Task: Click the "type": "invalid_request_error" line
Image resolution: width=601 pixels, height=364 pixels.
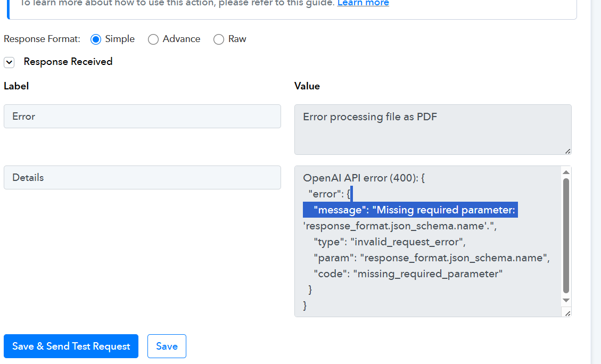Action: [389, 242]
